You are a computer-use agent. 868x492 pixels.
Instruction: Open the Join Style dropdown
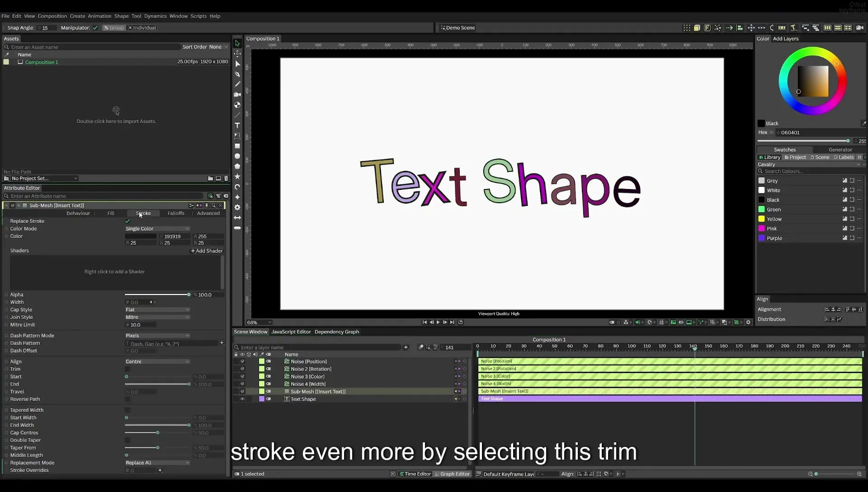click(x=157, y=317)
